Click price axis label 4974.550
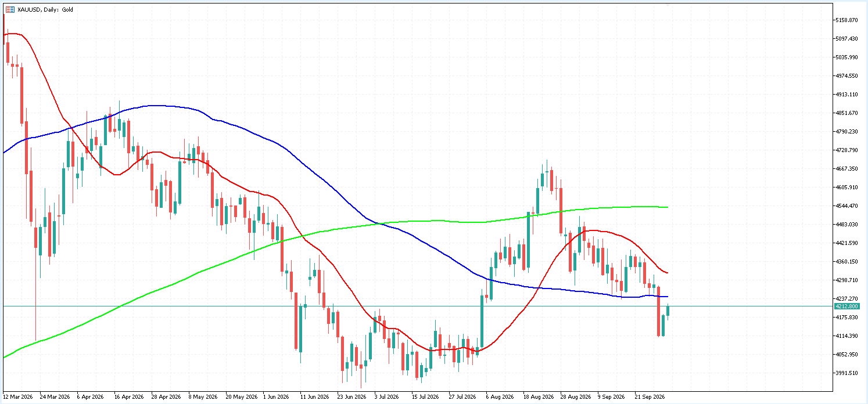This screenshot has width=868, height=404. point(847,76)
